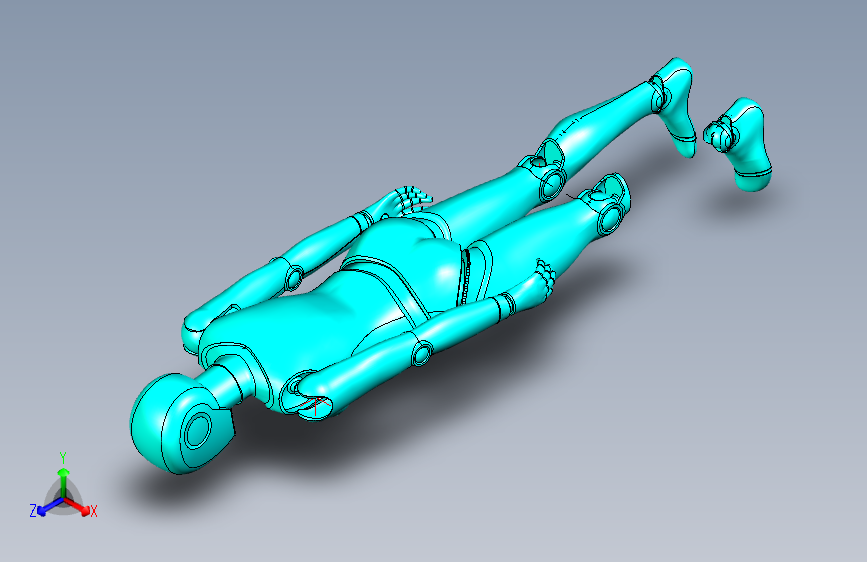Select the mannequin's round head
Screen dimensions: 867x562
[182, 423]
